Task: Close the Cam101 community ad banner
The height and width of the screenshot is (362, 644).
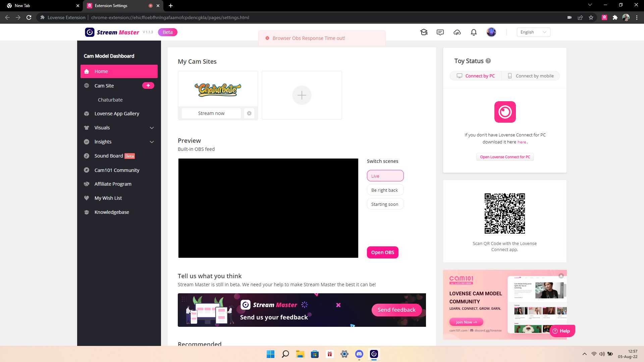Action: [x=561, y=276]
